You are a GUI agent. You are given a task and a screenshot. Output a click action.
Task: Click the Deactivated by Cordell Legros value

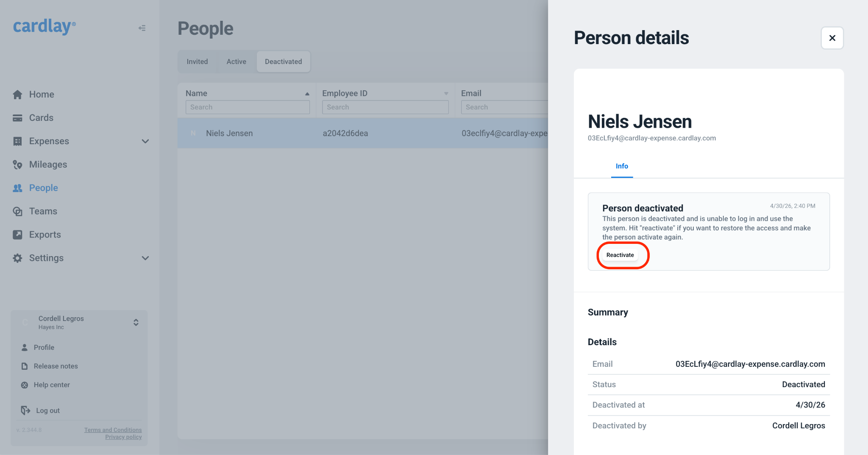798,425
